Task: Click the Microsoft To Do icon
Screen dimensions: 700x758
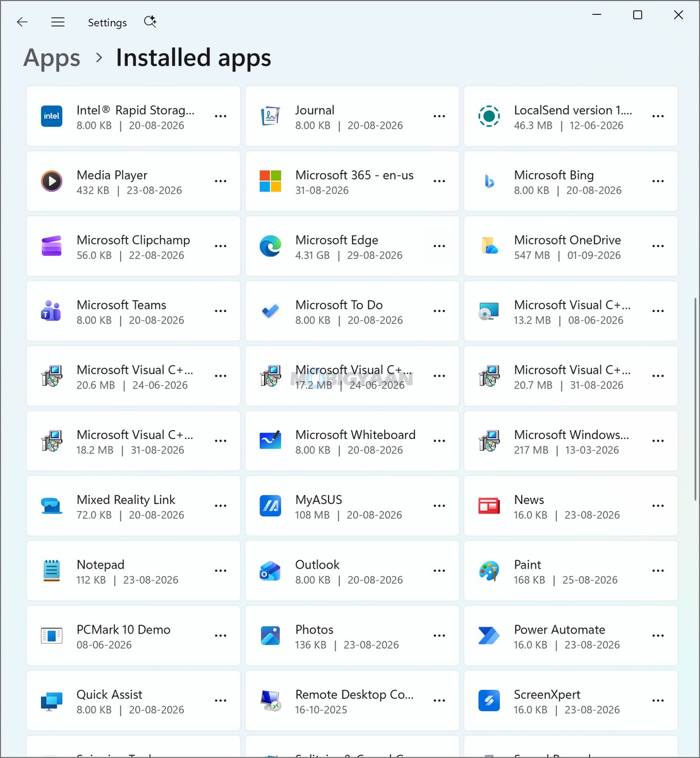Action: click(270, 311)
